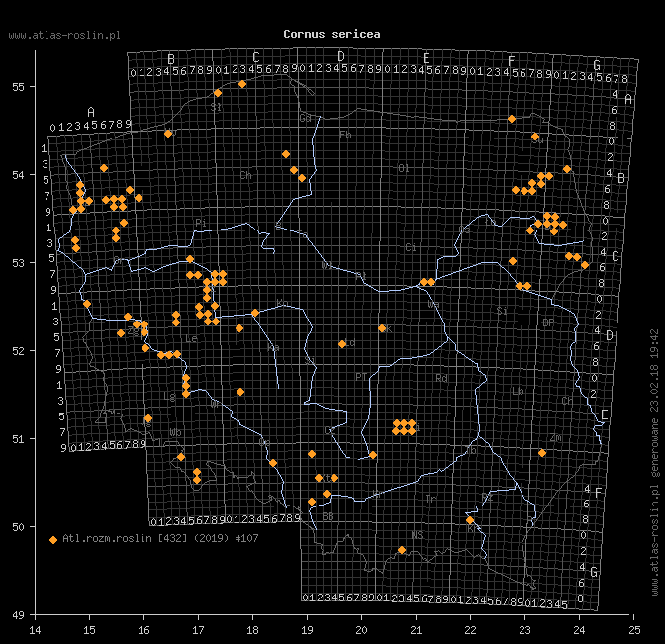Click the www.atlas-roslin.pl text at top left
665x644 pixels.
(x=64, y=36)
